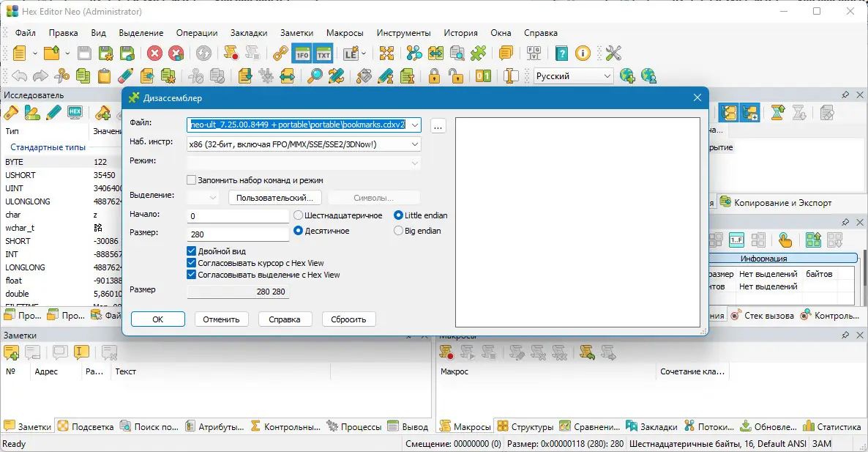
Task: Click the puzzle-piece plugin toolbar icon
Action: coord(479,53)
